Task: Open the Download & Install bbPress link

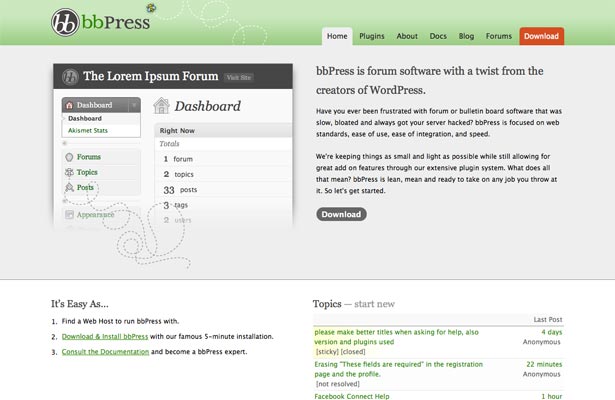Action: (x=105, y=336)
